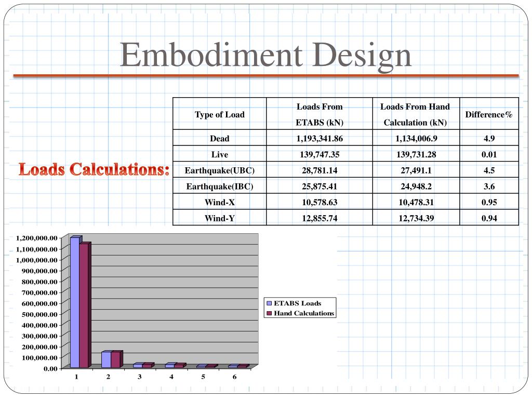
Task: Click the Type of Load column header
Action: point(220,115)
